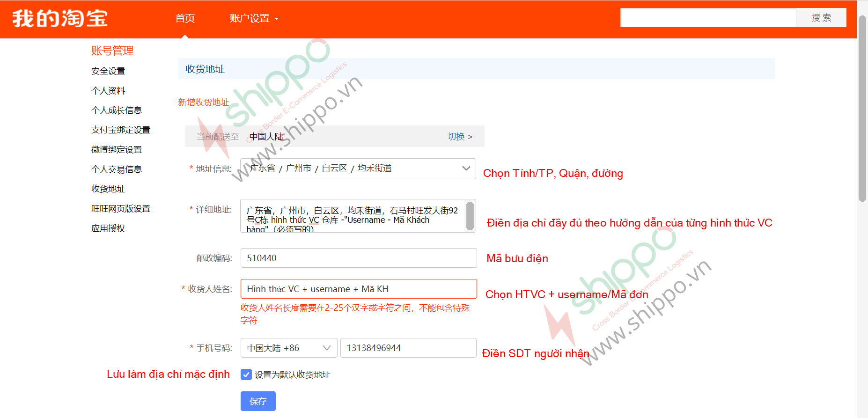Toggle the 设置为默认收货地址 checkbox
Viewport: 868px width, 418px height.
[x=246, y=374]
